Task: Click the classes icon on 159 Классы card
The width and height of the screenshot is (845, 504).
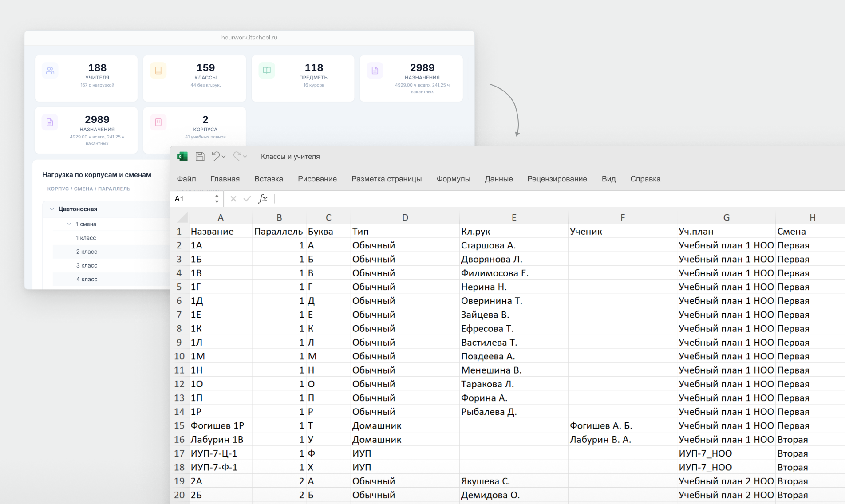Action: (x=158, y=70)
